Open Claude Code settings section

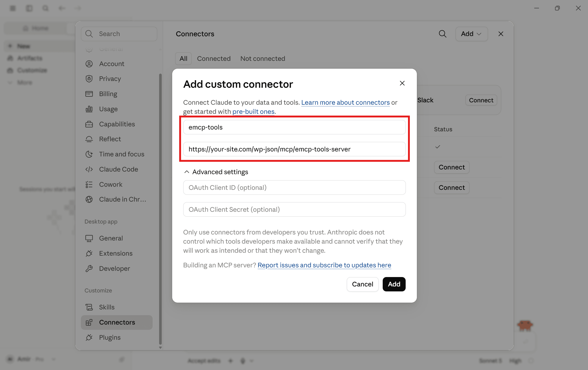click(x=117, y=169)
